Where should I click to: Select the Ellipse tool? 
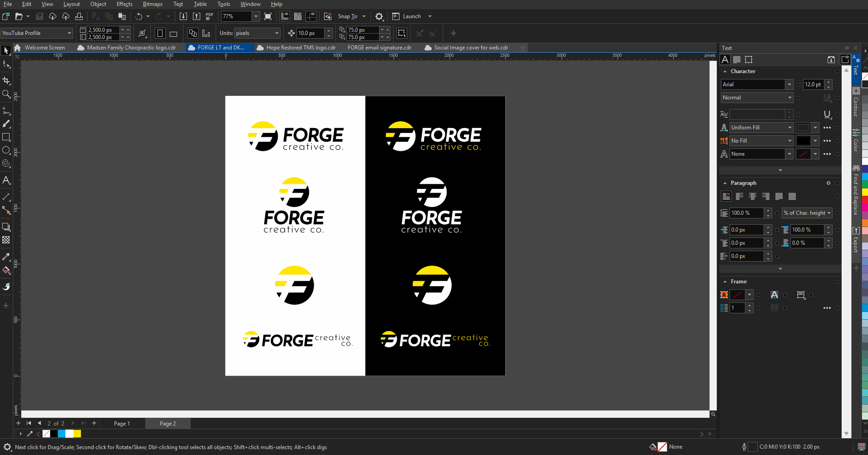click(x=6, y=150)
